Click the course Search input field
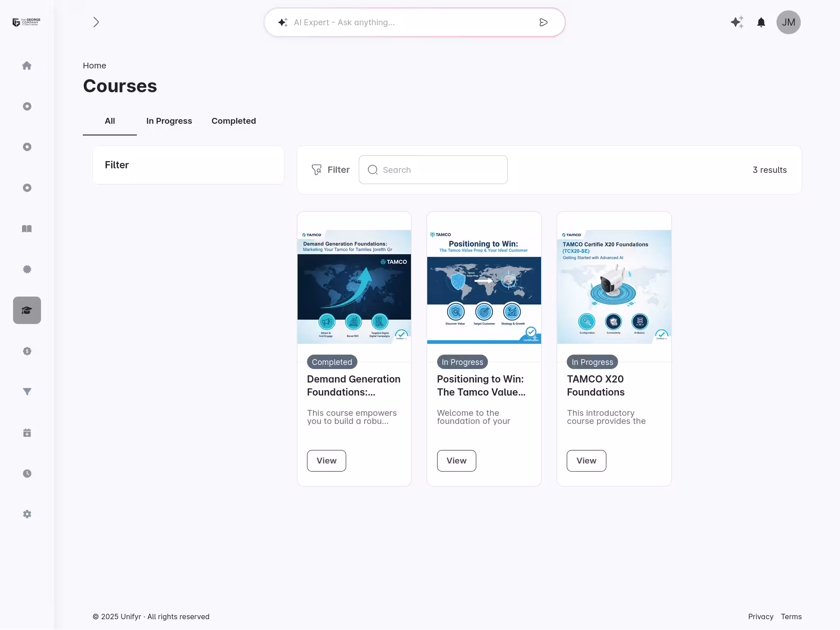The height and width of the screenshot is (630, 840). [x=433, y=170]
